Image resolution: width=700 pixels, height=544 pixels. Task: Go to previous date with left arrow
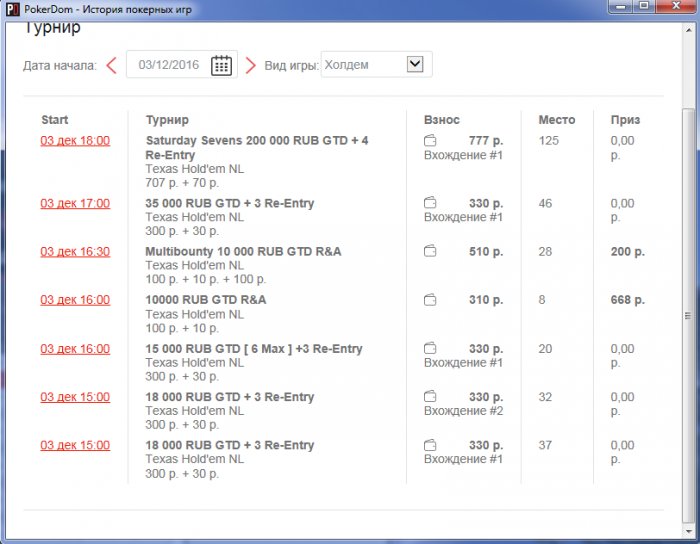112,66
